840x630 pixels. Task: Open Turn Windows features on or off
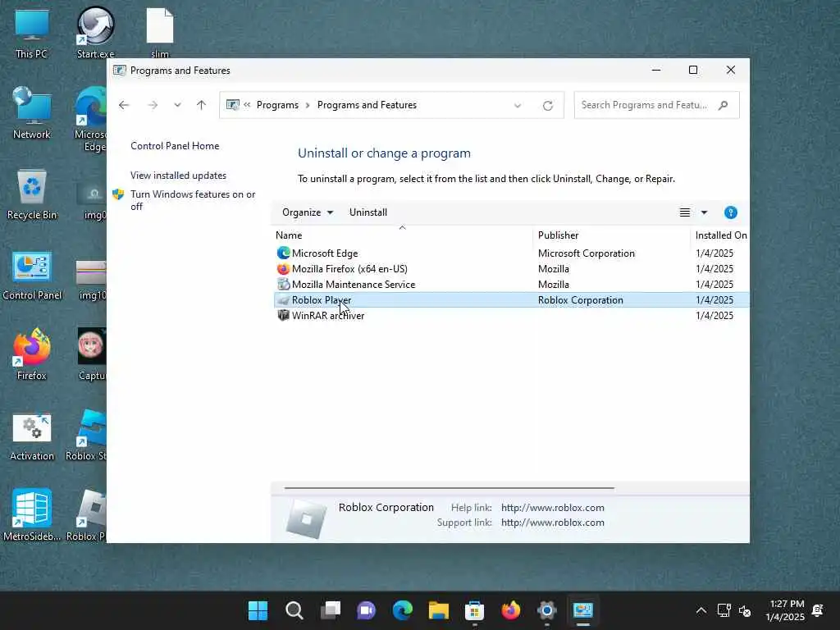tap(192, 200)
